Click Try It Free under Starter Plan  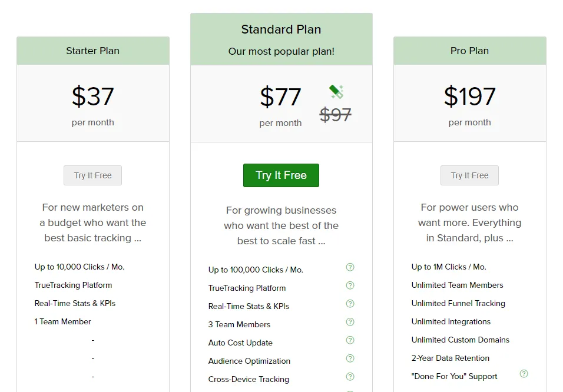[x=92, y=175]
